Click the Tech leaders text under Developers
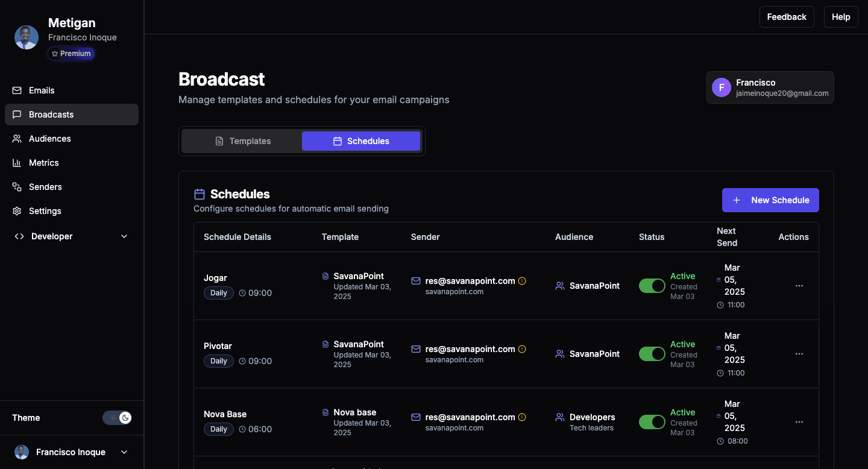Viewport: 868px width, 469px height. click(591, 428)
